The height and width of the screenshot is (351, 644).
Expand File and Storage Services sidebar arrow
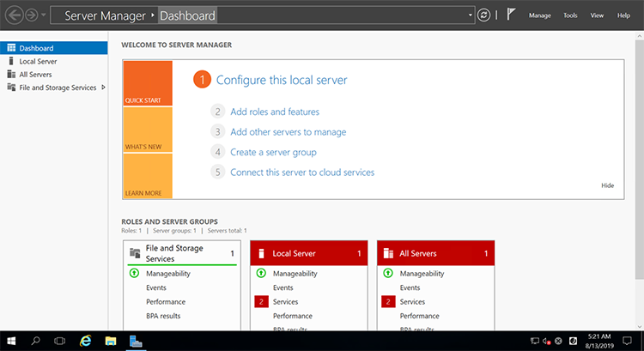pos(103,87)
